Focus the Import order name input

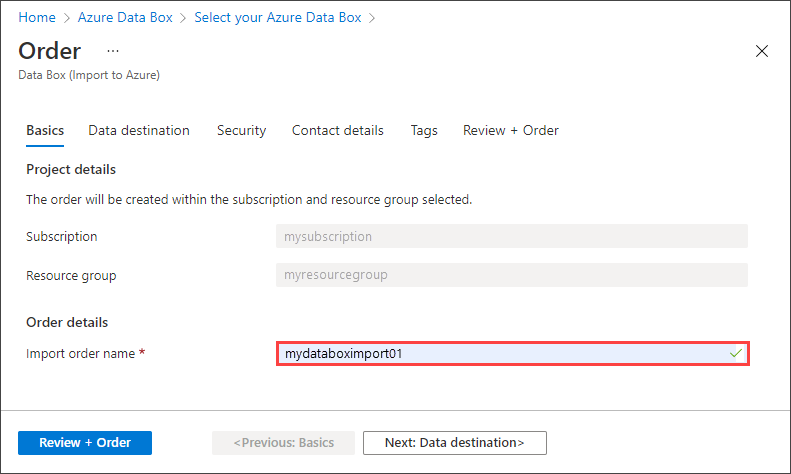(500, 353)
